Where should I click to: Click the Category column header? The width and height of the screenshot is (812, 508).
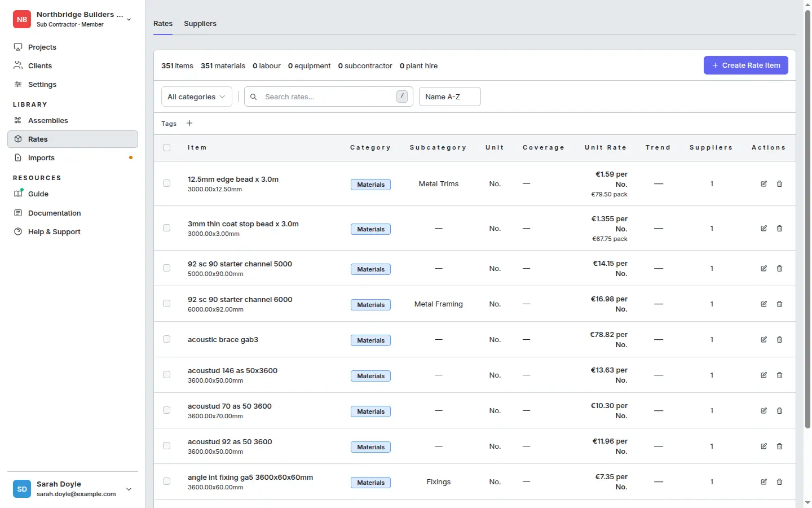(370, 147)
